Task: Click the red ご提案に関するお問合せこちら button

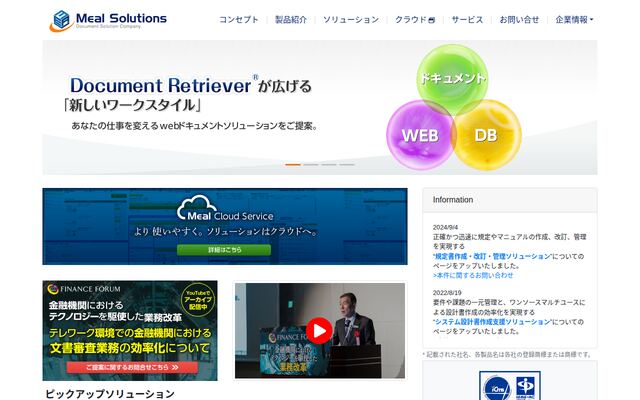Action: pos(132,367)
